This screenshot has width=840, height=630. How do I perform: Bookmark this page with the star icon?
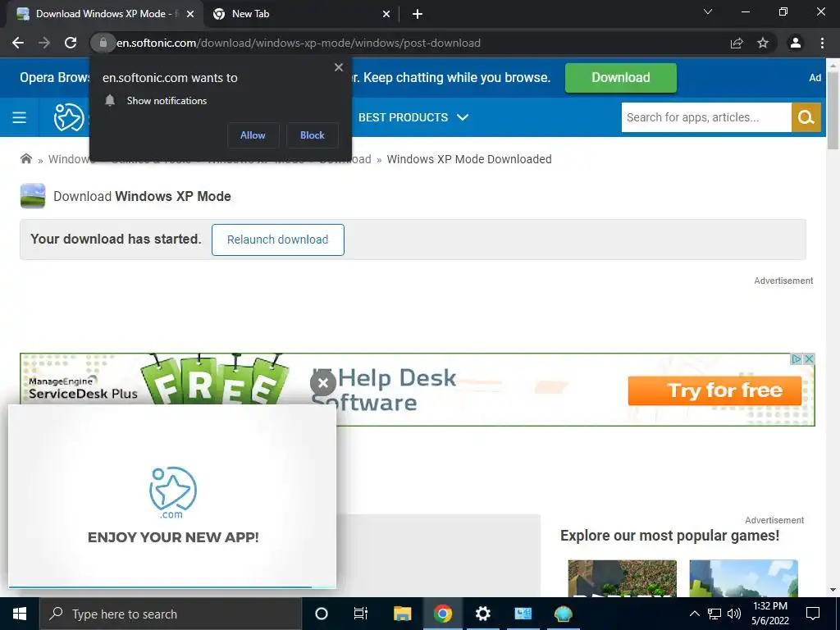(763, 43)
